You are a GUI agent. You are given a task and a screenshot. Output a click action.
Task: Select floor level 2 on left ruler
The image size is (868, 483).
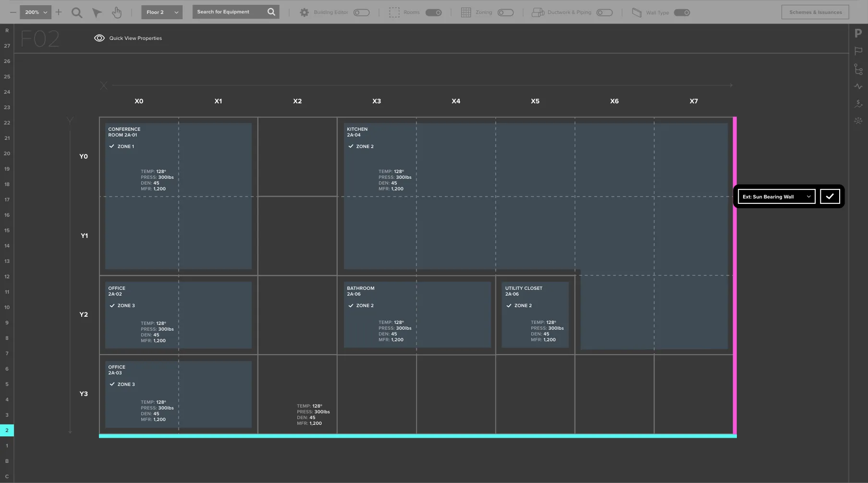(x=7, y=430)
